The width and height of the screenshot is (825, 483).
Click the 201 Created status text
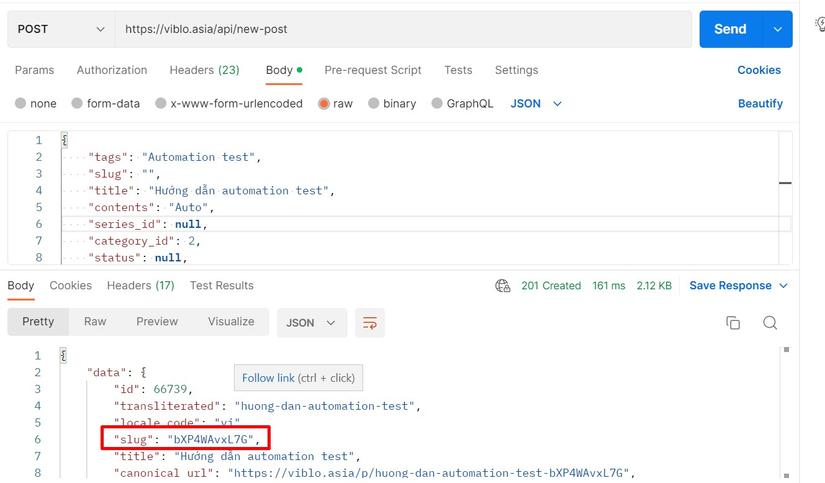coord(551,286)
